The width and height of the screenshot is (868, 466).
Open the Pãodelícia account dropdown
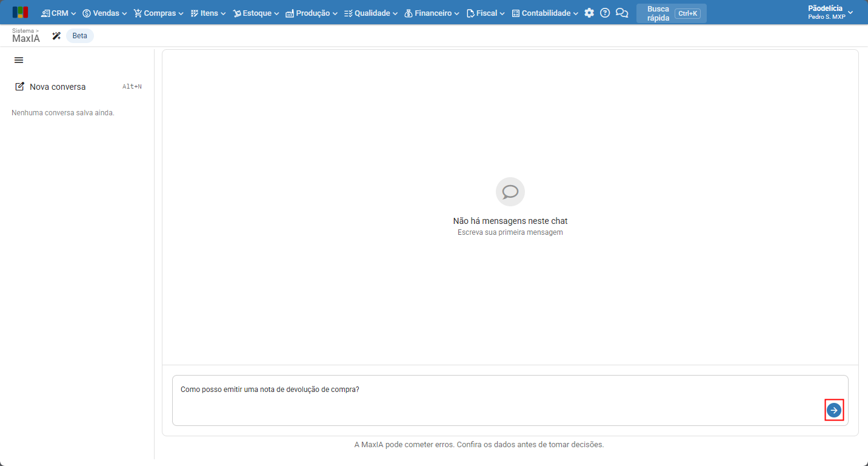pyautogui.click(x=830, y=13)
